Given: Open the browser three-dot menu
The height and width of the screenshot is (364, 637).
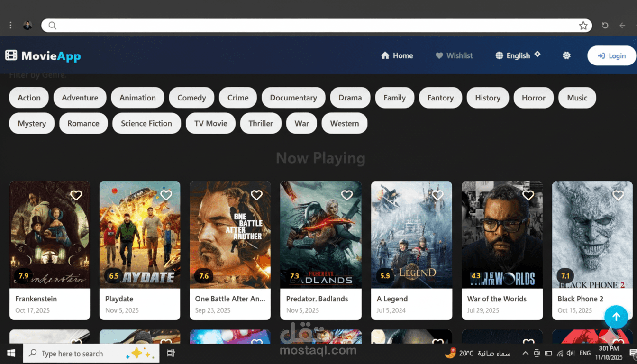Looking at the screenshot, I should 10,26.
